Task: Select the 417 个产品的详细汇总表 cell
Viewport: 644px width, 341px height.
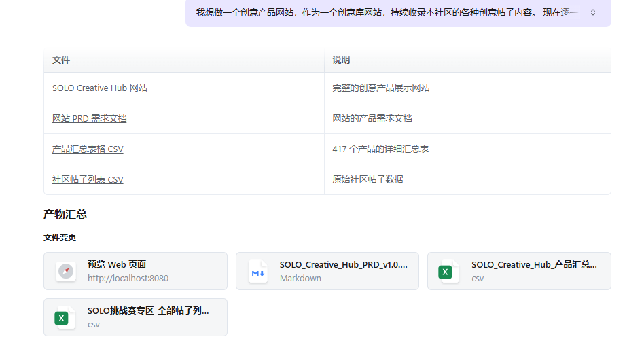Action: click(x=380, y=149)
